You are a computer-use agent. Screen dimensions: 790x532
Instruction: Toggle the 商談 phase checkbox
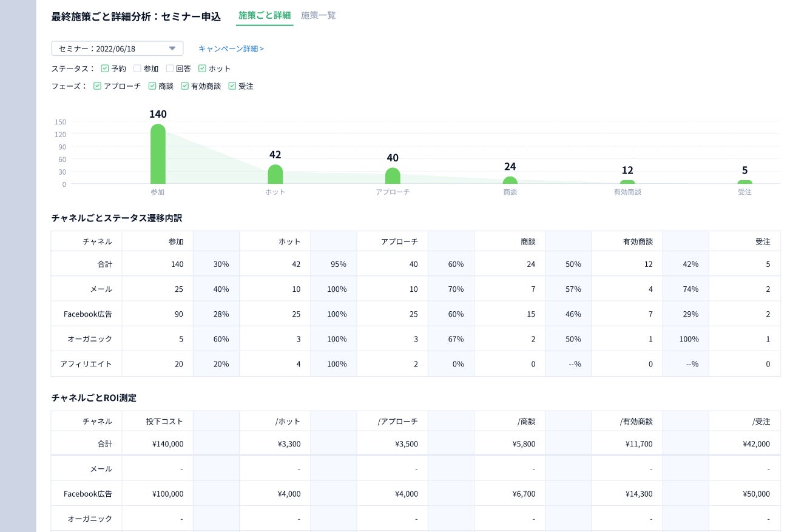tap(152, 86)
